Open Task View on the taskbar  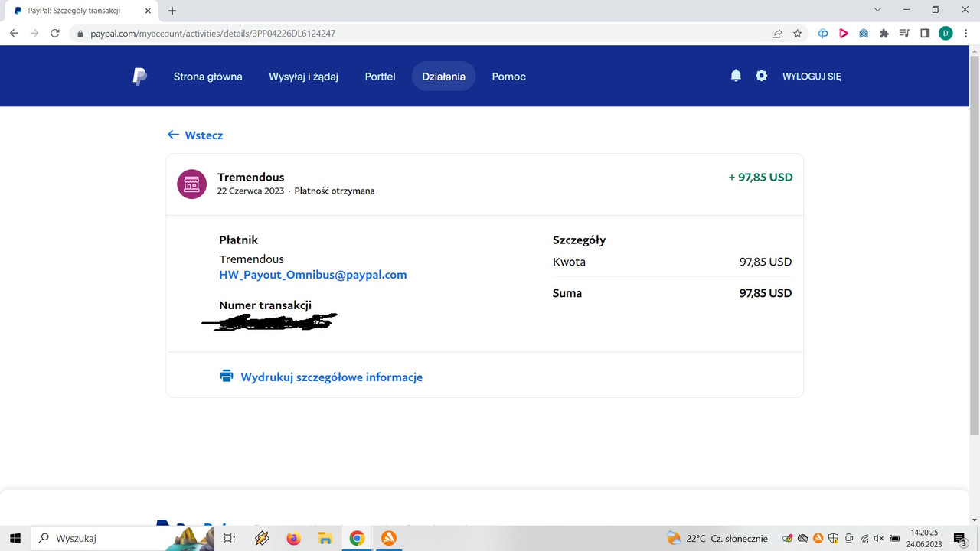pyautogui.click(x=230, y=538)
